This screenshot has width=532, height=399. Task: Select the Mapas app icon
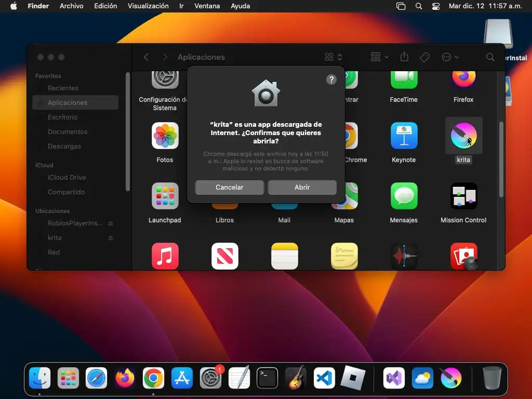point(351,196)
